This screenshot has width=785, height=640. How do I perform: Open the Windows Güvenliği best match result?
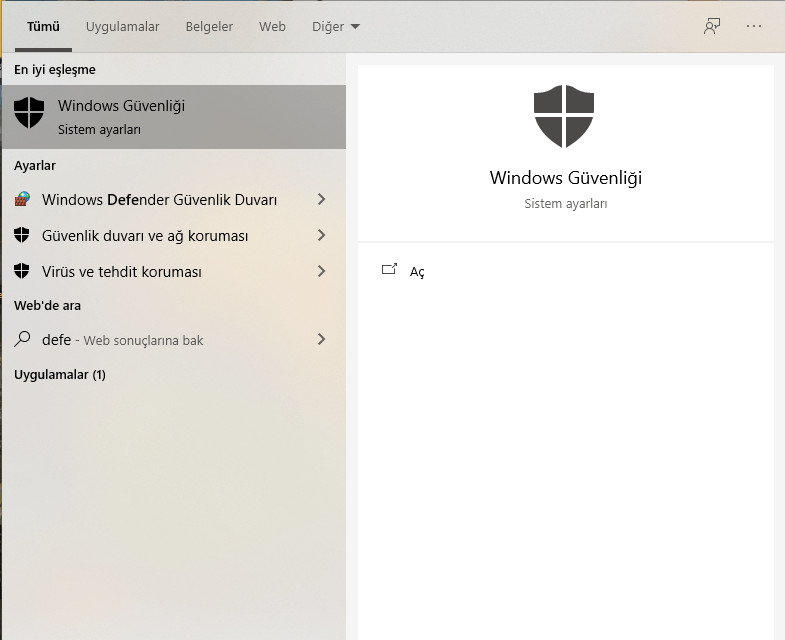pos(174,117)
